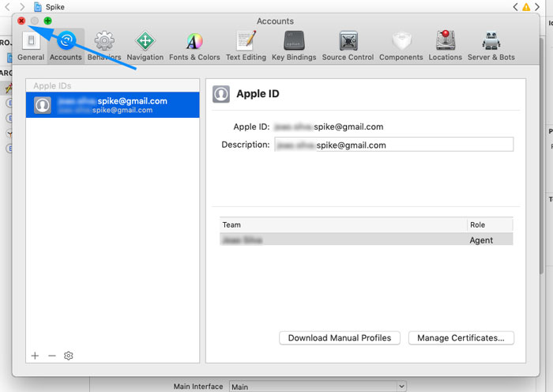Open Fonts & Colors preferences

point(194,46)
